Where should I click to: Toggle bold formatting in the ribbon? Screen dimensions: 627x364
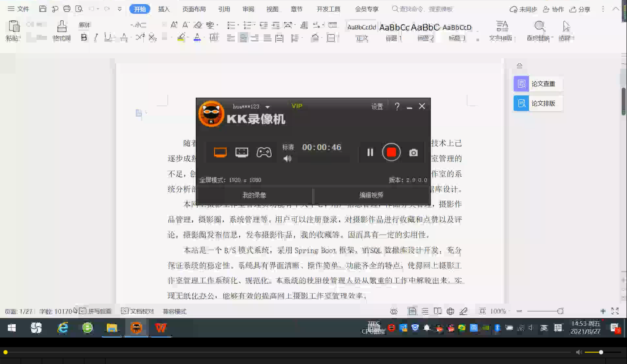point(84,37)
